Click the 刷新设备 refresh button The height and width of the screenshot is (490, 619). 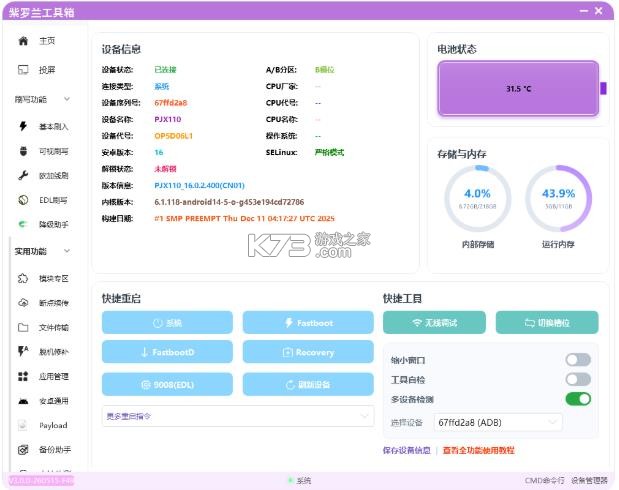[308, 384]
